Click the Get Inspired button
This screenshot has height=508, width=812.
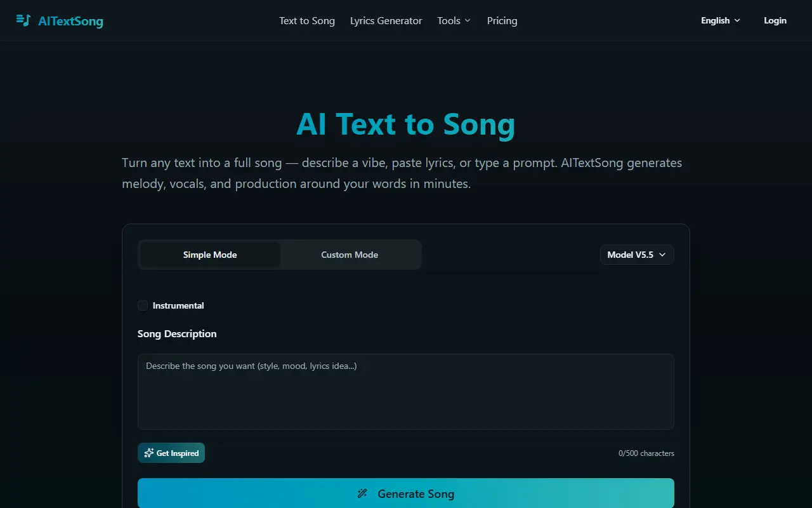tap(171, 453)
